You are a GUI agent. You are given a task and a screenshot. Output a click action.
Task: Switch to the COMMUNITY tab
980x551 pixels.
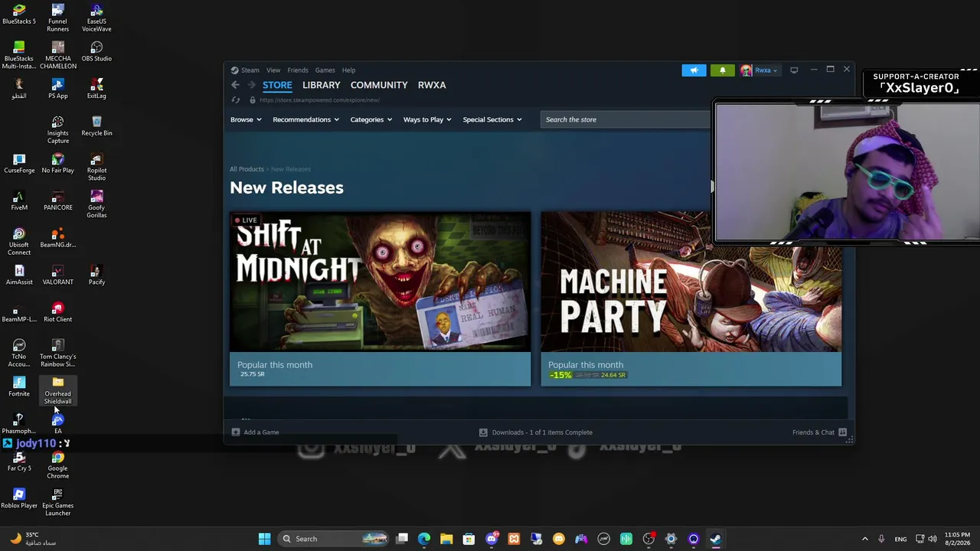(379, 85)
